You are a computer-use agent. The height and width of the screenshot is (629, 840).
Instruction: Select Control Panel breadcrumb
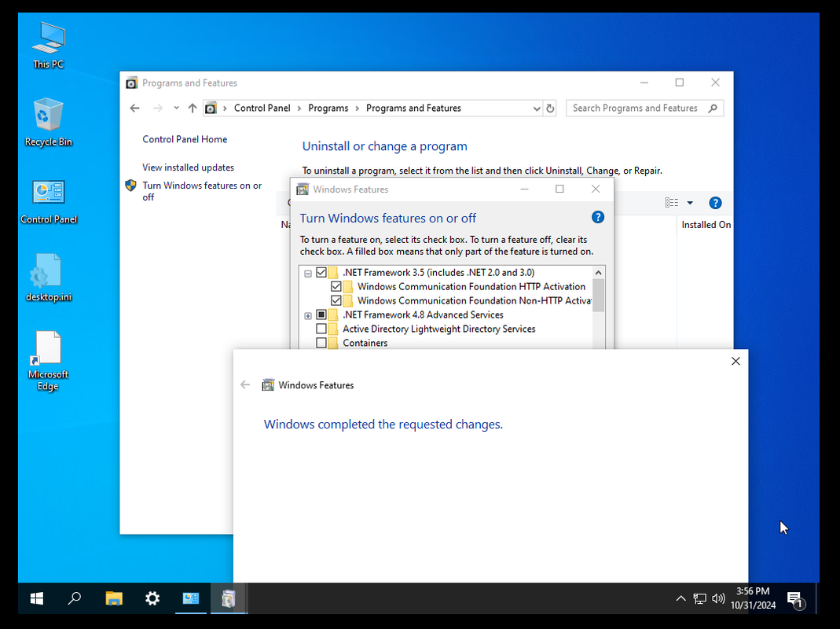pos(262,109)
